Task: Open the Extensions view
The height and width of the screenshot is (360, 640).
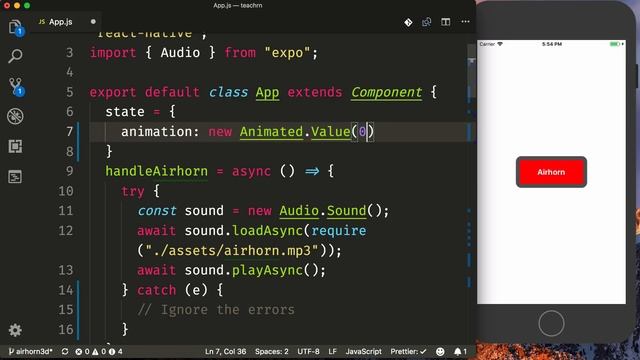Action: click(x=16, y=146)
